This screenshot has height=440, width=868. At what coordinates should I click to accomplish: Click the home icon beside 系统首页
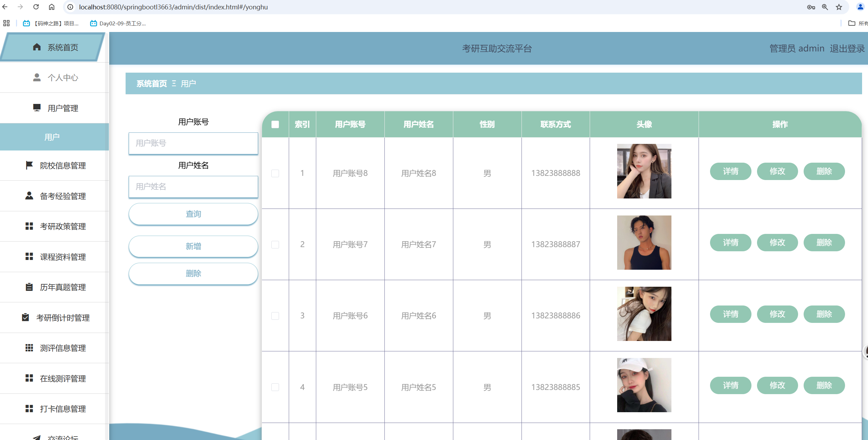tap(37, 47)
